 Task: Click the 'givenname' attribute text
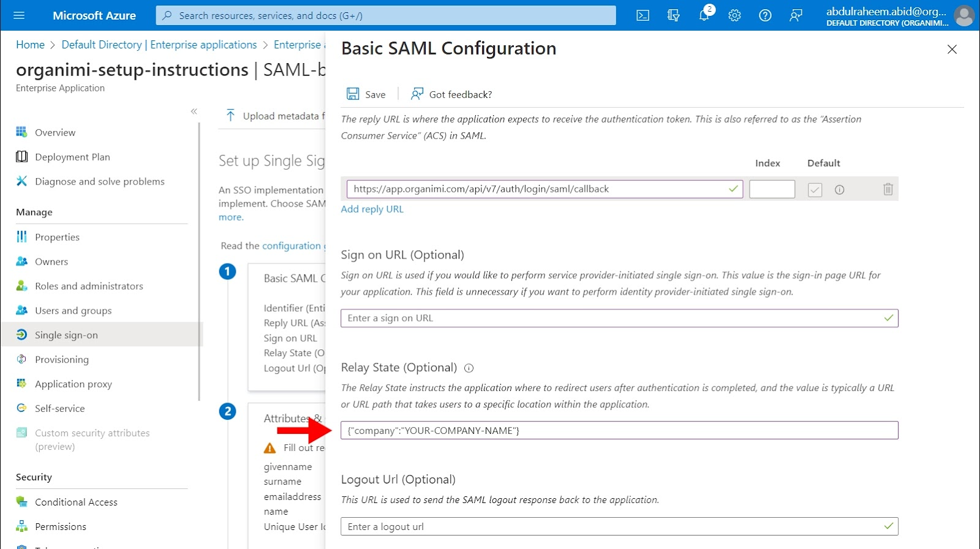point(288,467)
